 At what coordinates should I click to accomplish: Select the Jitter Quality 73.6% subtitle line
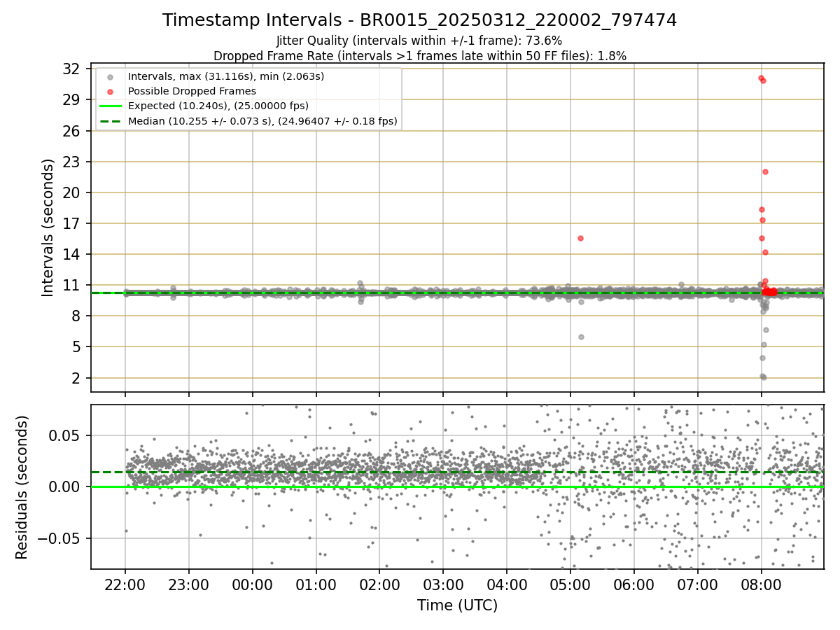(419, 41)
